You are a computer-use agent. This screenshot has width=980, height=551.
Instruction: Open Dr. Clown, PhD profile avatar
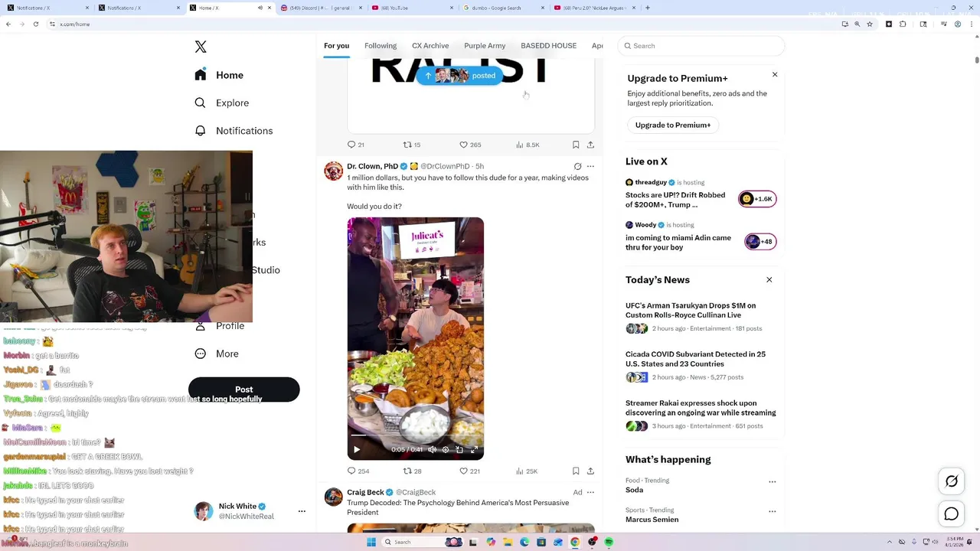[334, 171]
